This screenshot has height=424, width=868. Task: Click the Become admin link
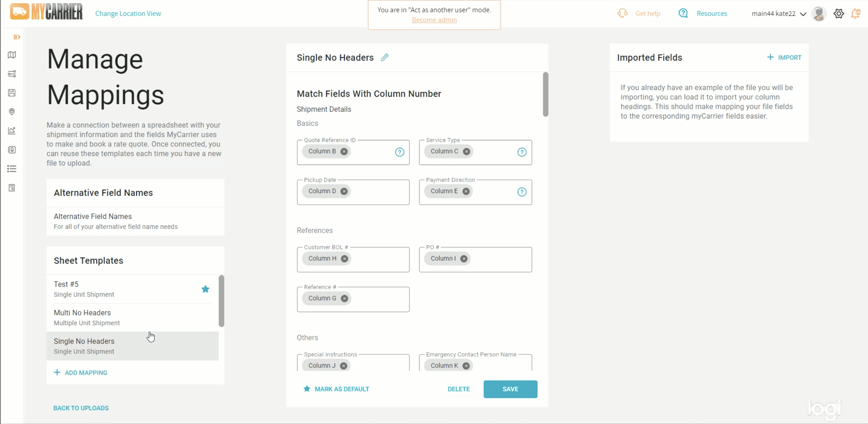434,20
